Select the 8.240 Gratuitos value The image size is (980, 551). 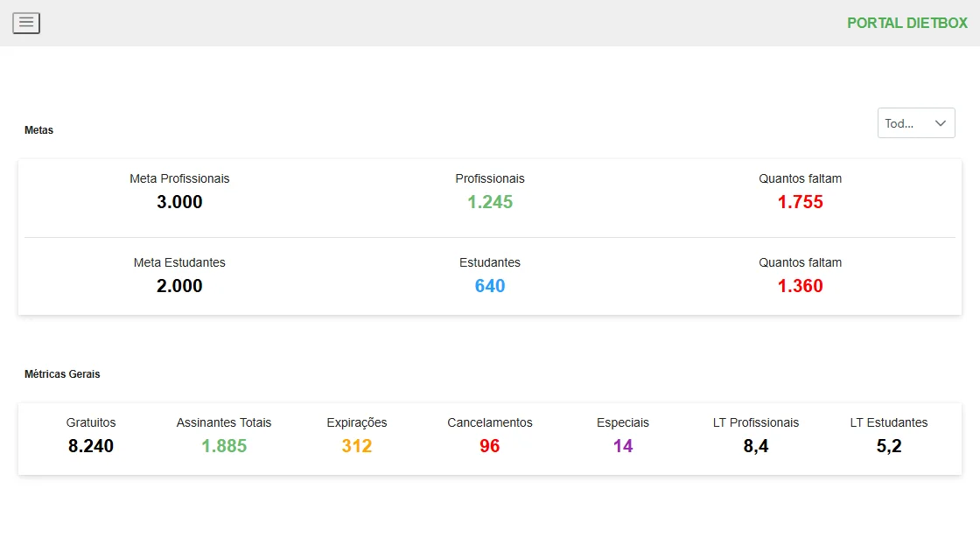pyautogui.click(x=91, y=445)
